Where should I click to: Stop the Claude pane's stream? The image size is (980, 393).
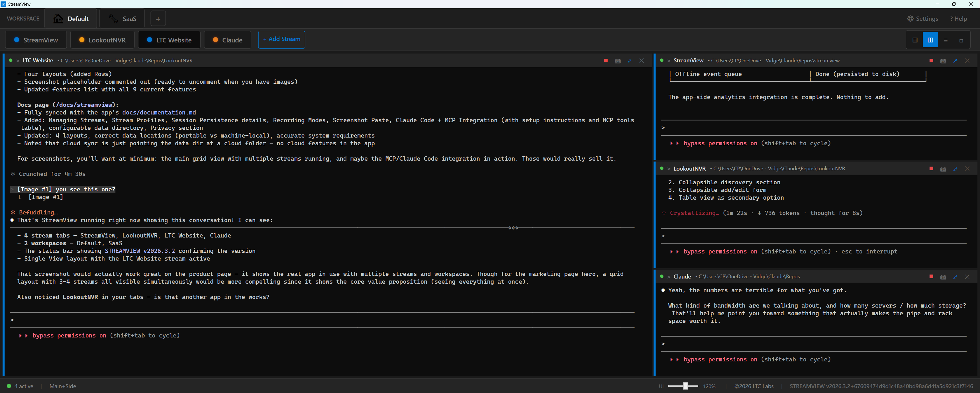point(931,277)
